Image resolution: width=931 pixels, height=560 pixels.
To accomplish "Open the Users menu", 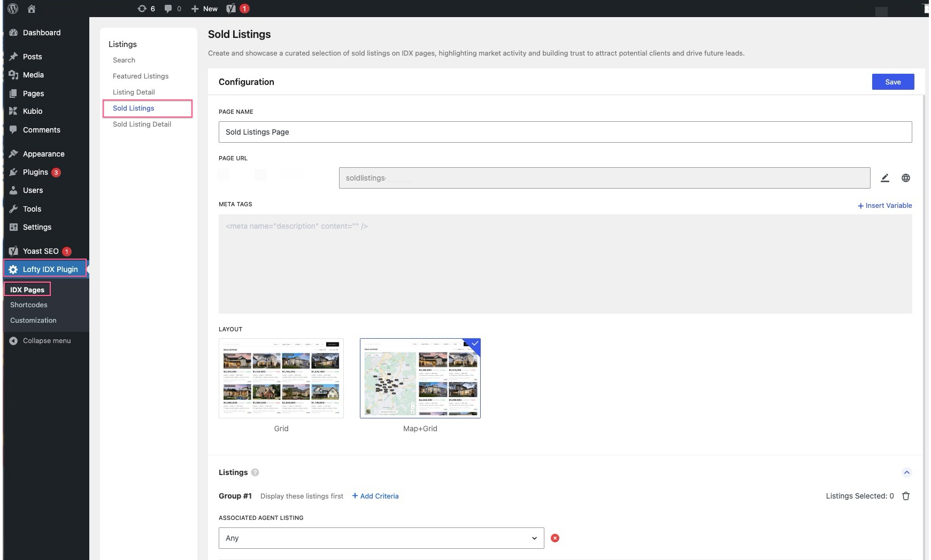I will pyautogui.click(x=33, y=190).
